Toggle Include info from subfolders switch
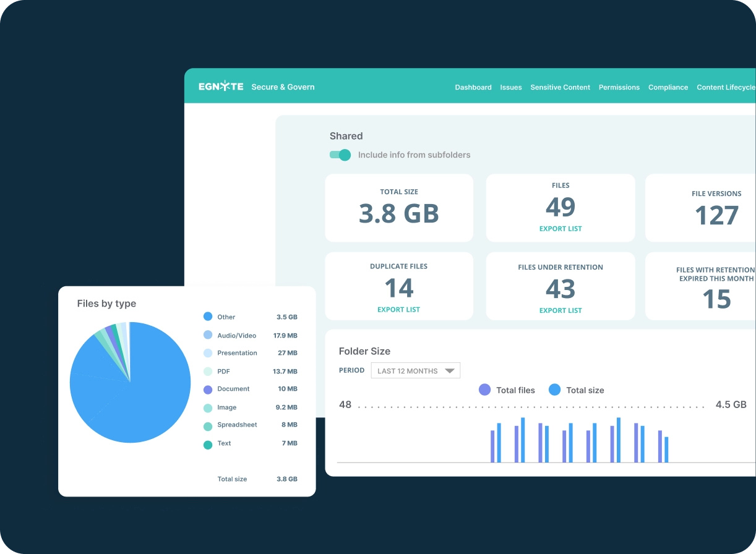This screenshot has width=756, height=554. pos(340,155)
